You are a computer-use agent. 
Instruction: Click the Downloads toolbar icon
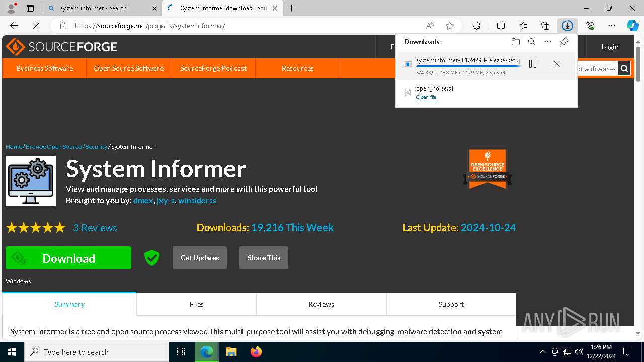tap(568, 26)
